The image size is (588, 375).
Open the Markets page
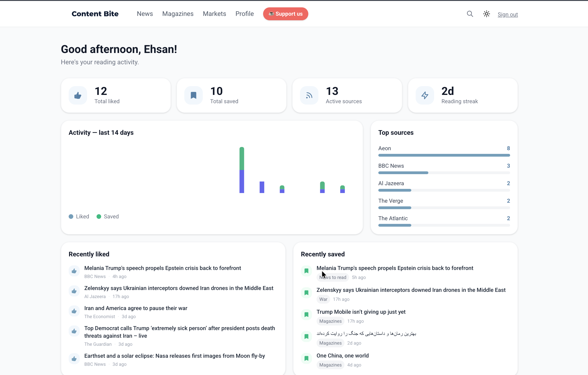pos(214,14)
